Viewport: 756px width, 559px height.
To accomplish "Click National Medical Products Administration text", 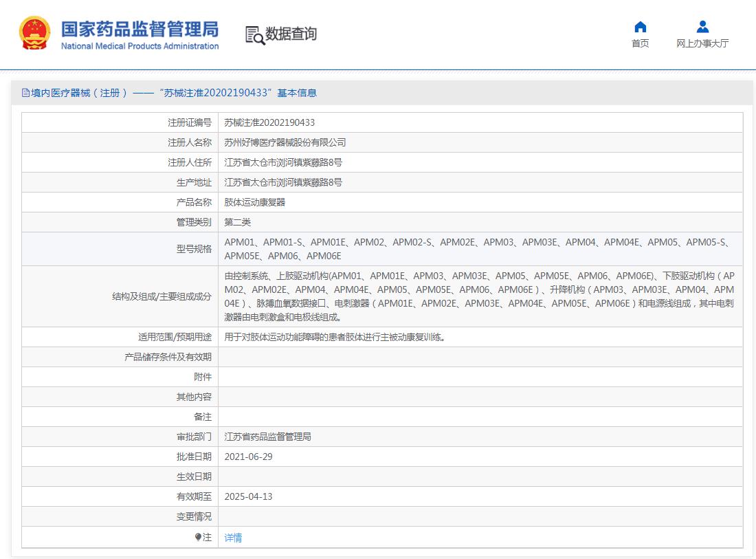I will tap(140, 46).
